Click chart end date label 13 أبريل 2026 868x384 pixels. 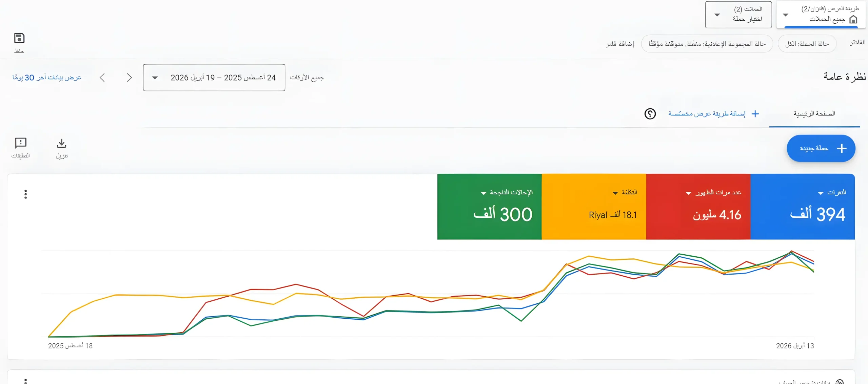pos(795,346)
